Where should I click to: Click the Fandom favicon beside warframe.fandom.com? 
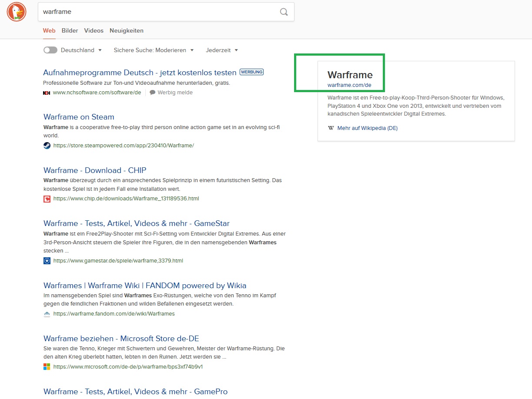pyautogui.click(x=47, y=314)
